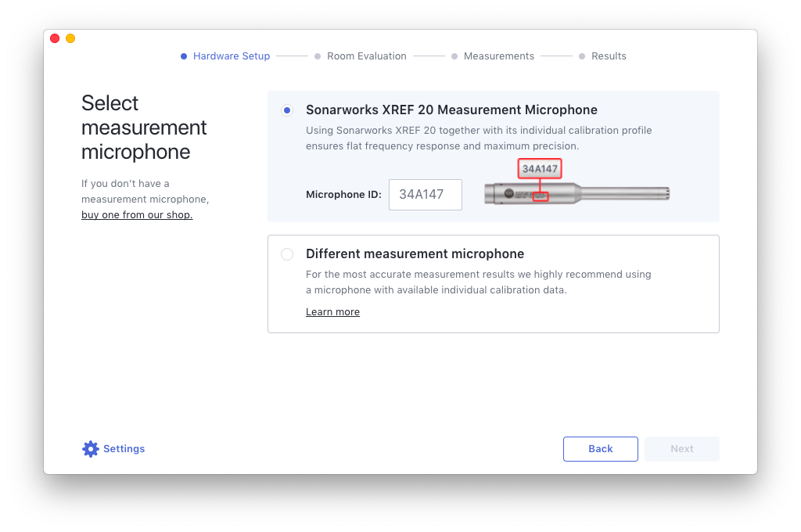Open the Settings text link

(124, 449)
